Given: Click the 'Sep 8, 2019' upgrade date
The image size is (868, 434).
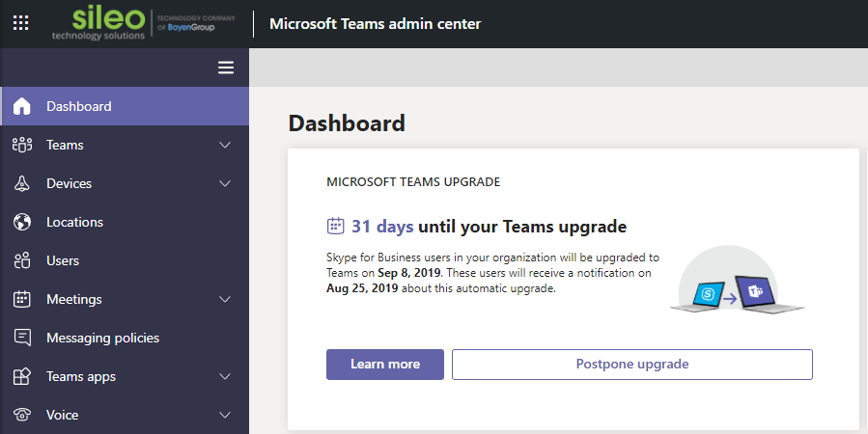Looking at the screenshot, I should pos(409,273).
